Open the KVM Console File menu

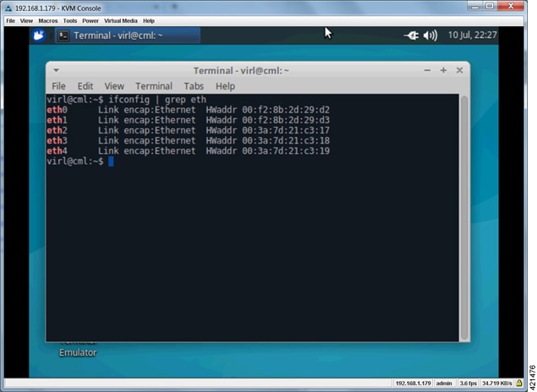click(x=11, y=21)
